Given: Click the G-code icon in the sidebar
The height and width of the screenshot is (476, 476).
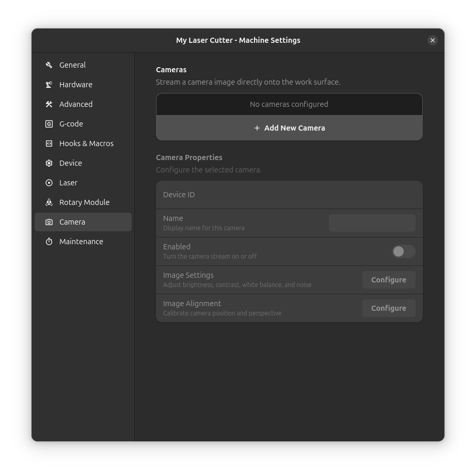Looking at the screenshot, I should 49,124.
